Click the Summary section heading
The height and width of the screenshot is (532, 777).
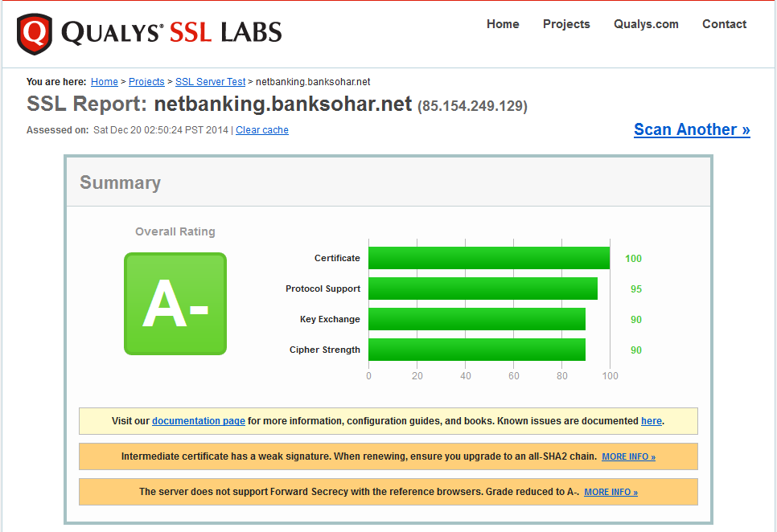click(x=121, y=182)
